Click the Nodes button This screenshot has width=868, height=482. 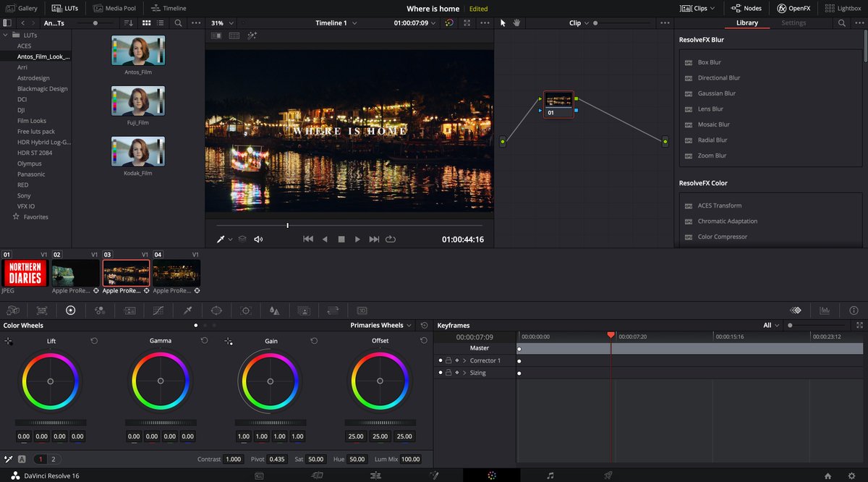[746, 8]
